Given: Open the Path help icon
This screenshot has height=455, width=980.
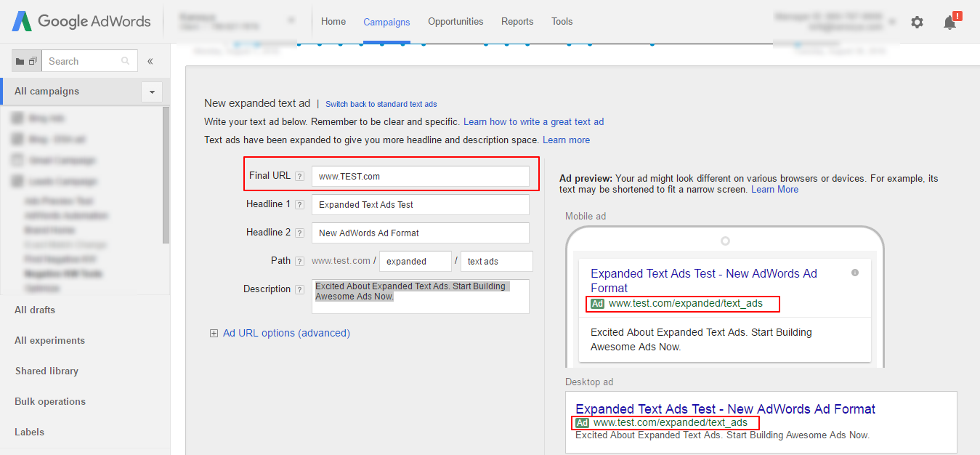Looking at the screenshot, I should 299,261.
